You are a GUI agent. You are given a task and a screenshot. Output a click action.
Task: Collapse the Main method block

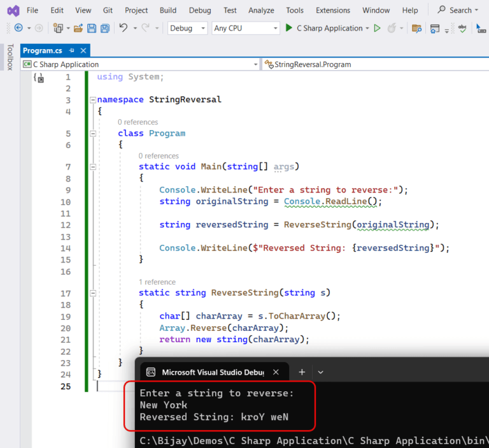click(92, 167)
